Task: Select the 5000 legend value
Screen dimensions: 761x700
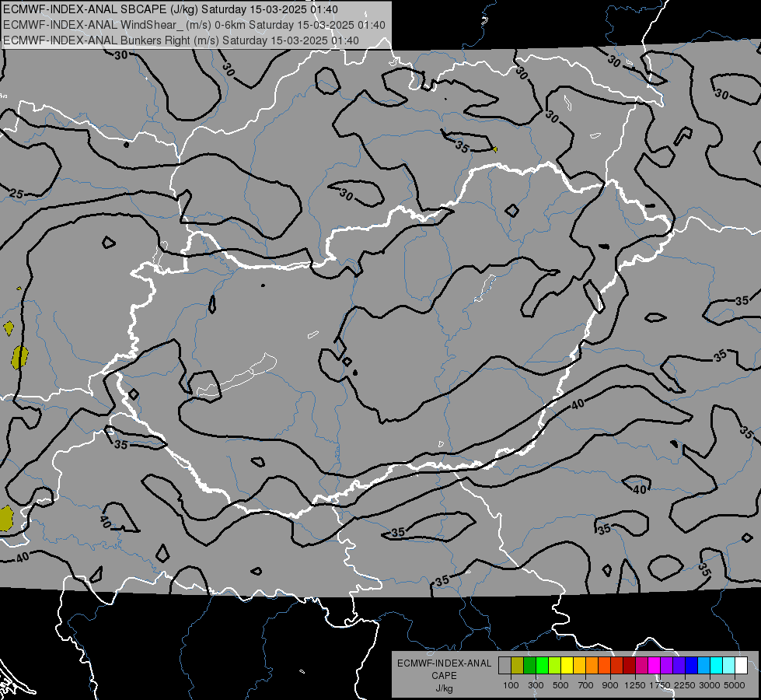Action: [735, 685]
